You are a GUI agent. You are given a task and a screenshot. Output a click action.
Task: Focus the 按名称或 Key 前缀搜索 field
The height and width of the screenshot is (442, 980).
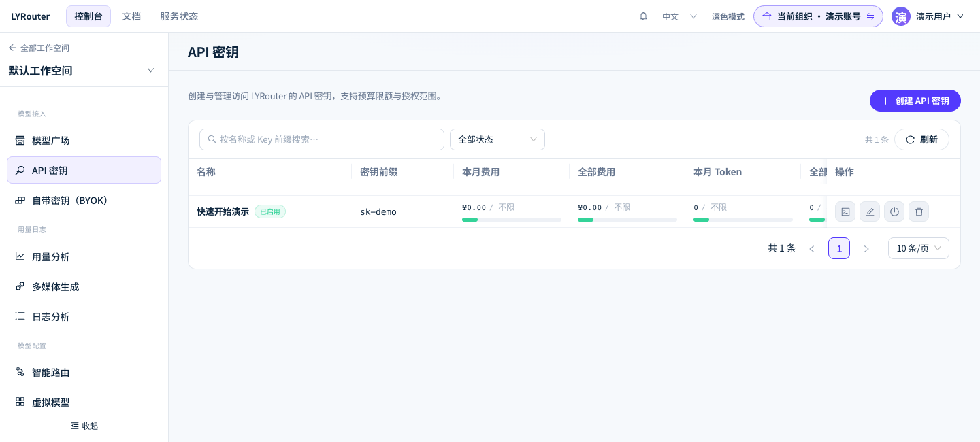click(x=322, y=139)
